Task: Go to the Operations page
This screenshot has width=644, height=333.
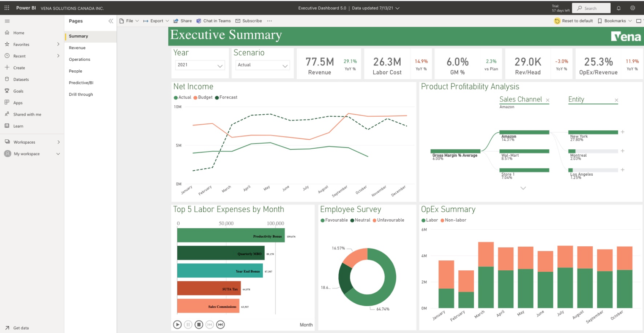Action: point(79,60)
